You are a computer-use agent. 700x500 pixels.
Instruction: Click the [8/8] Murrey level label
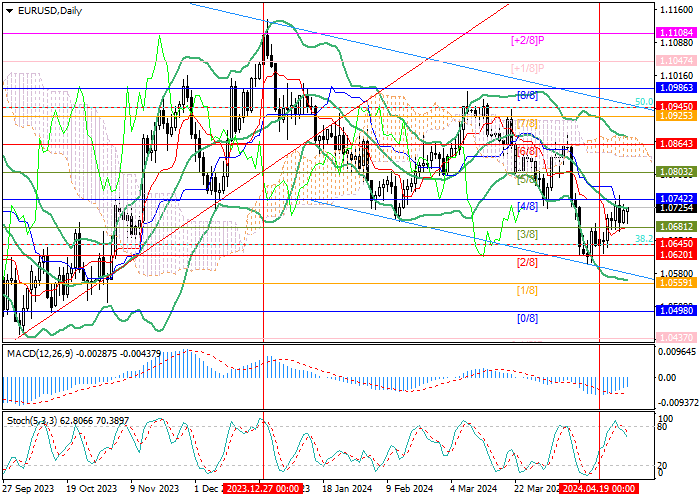pos(527,96)
